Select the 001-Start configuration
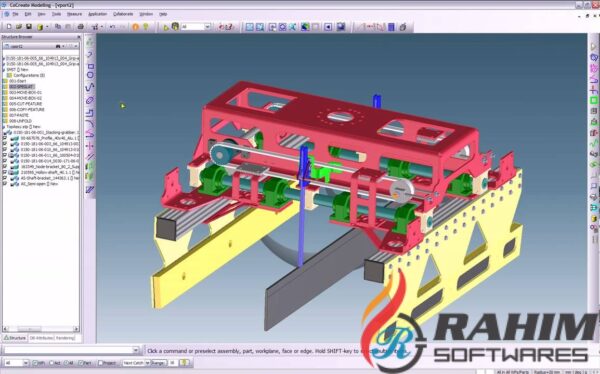The image size is (600, 374). click(18, 81)
